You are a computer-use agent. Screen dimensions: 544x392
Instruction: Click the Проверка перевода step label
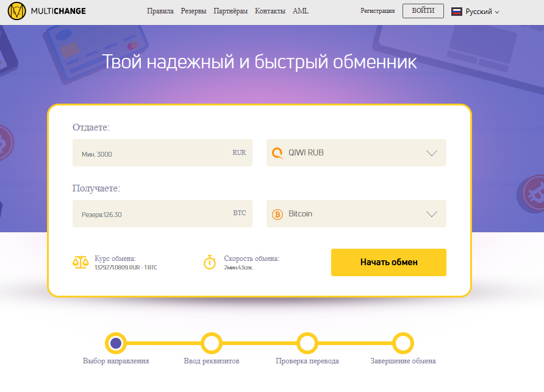tap(307, 361)
